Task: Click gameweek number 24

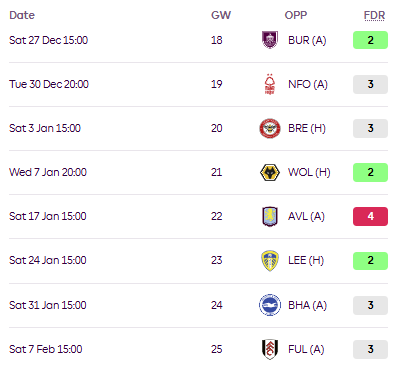Action: [217, 305]
